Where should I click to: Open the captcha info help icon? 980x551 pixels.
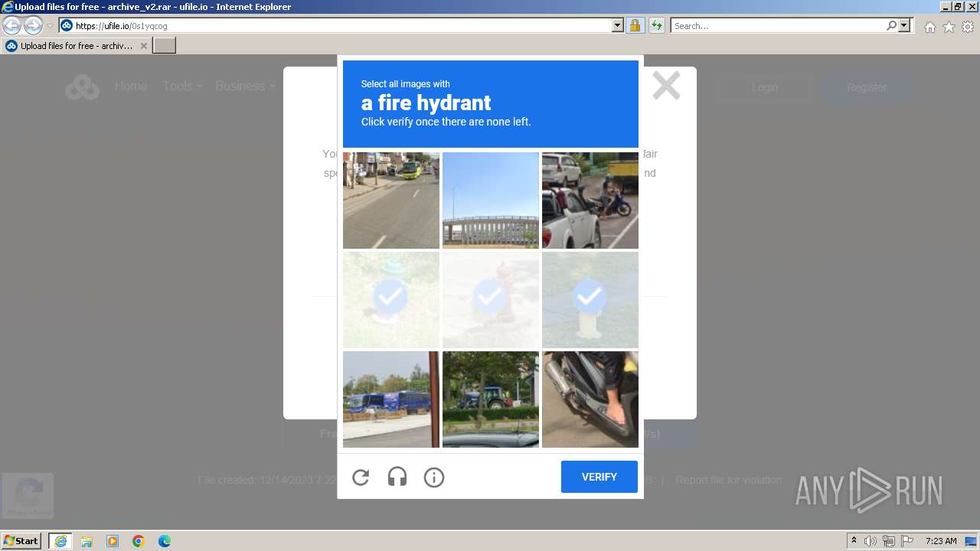click(434, 478)
